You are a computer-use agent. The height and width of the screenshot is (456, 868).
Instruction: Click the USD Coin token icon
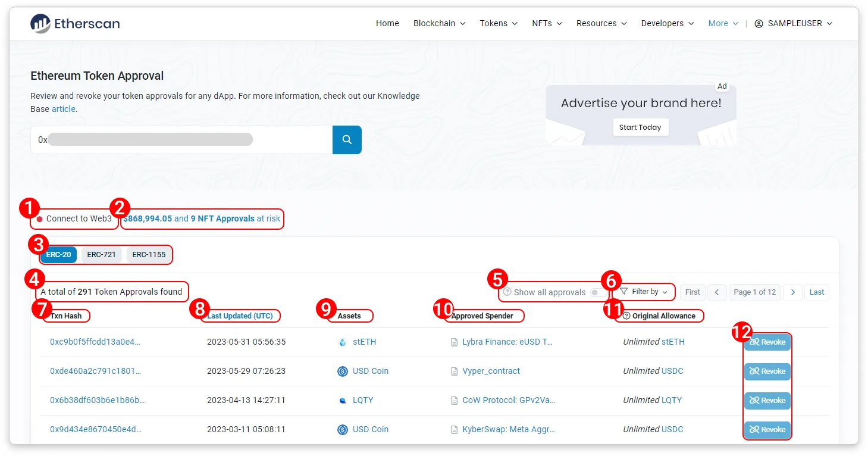pyautogui.click(x=343, y=371)
